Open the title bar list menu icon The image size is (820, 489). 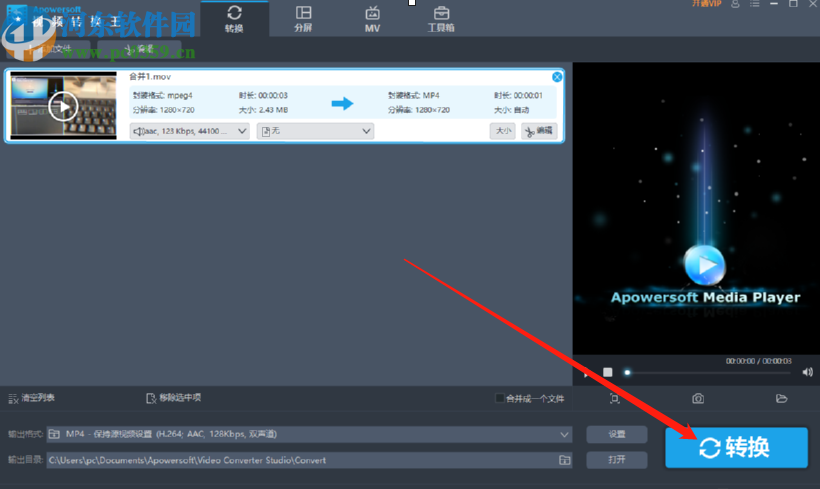click(754, 4)
